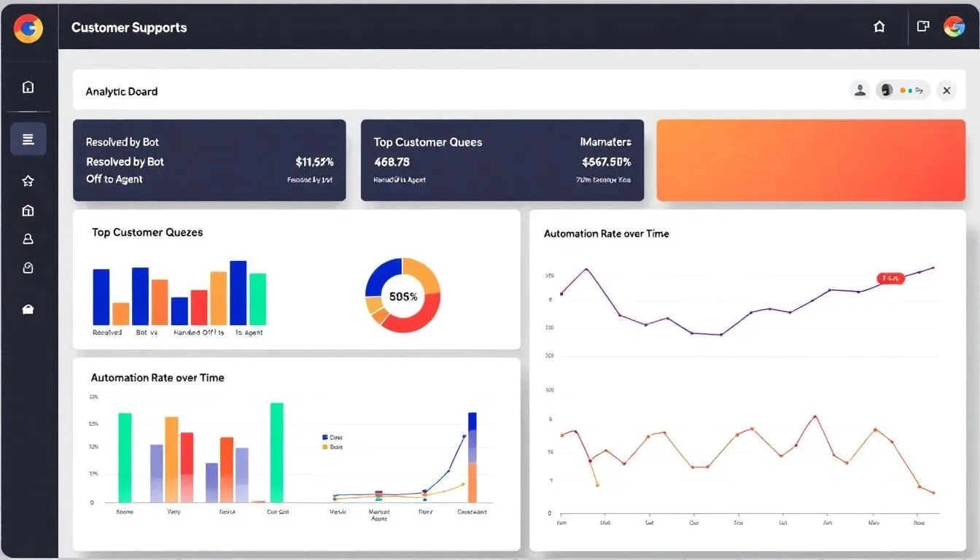Open the Resolved by Bot stats card
Viewport: 980px width, 560px height.
209,160
